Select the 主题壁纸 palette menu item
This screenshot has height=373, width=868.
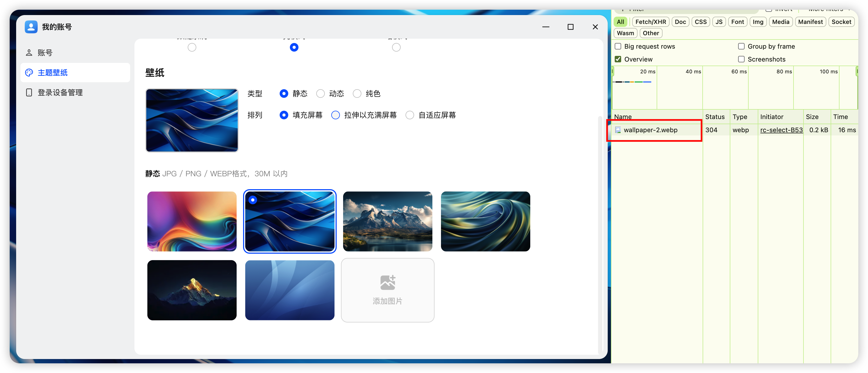(52, 73)
